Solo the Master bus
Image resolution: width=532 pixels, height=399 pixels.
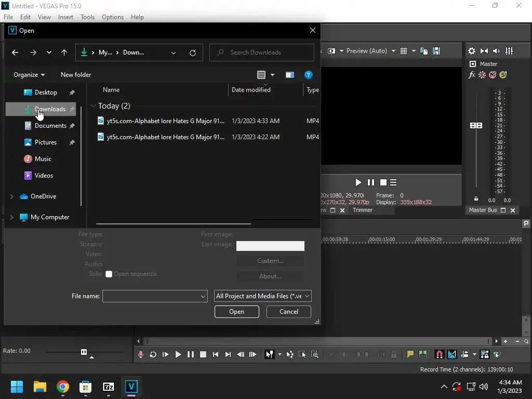pos(503,75)
